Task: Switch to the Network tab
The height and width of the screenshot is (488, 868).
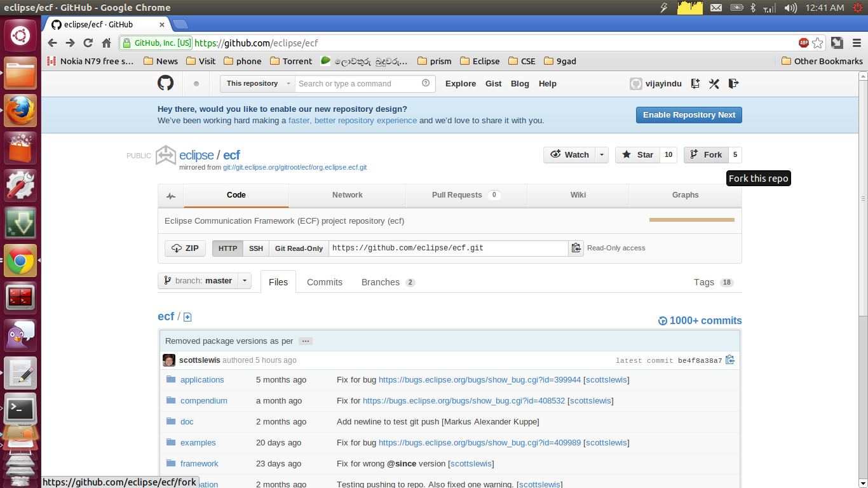Action: [x=347, y=195]
